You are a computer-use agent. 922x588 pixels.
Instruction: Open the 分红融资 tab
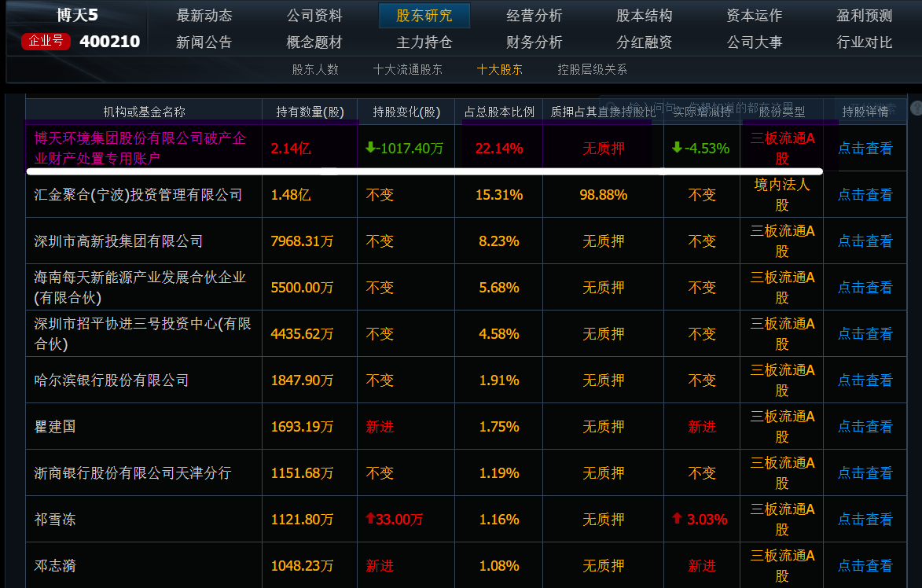pos(644,42)
